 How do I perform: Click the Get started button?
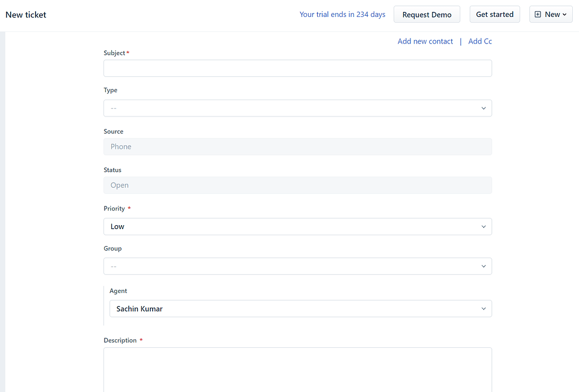pyautogui.click(x=494, y=14)
